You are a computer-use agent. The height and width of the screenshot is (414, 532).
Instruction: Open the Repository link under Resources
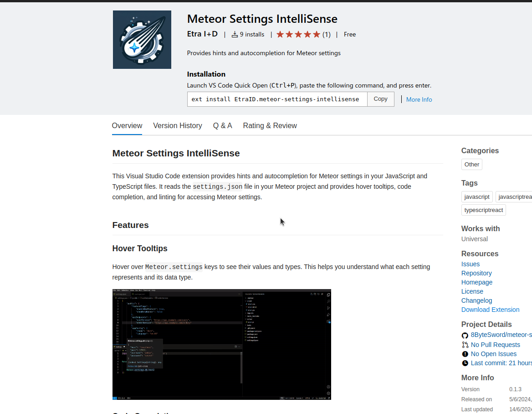pos(476,273)
